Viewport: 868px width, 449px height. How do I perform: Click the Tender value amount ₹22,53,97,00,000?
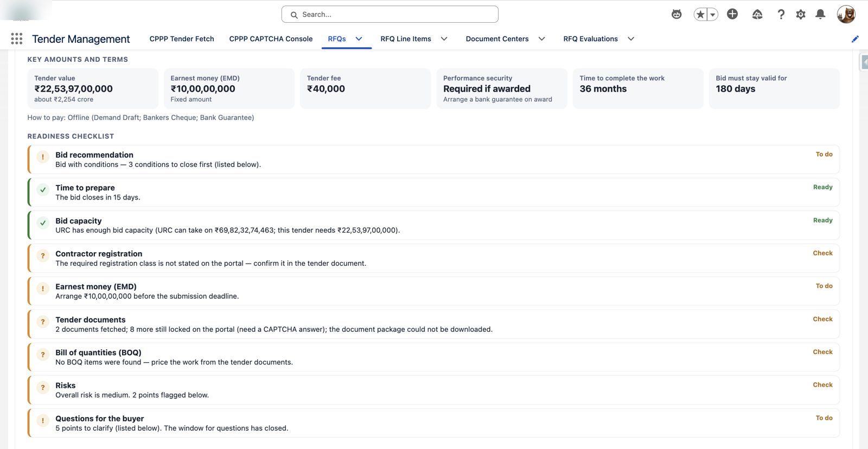coord(73,88)
